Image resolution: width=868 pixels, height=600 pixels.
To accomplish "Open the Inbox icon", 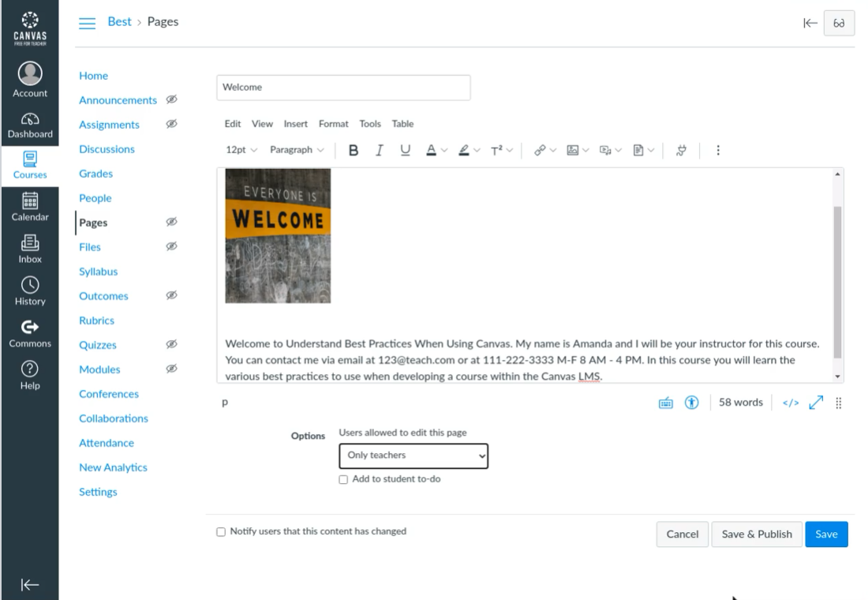I will 30,249.
